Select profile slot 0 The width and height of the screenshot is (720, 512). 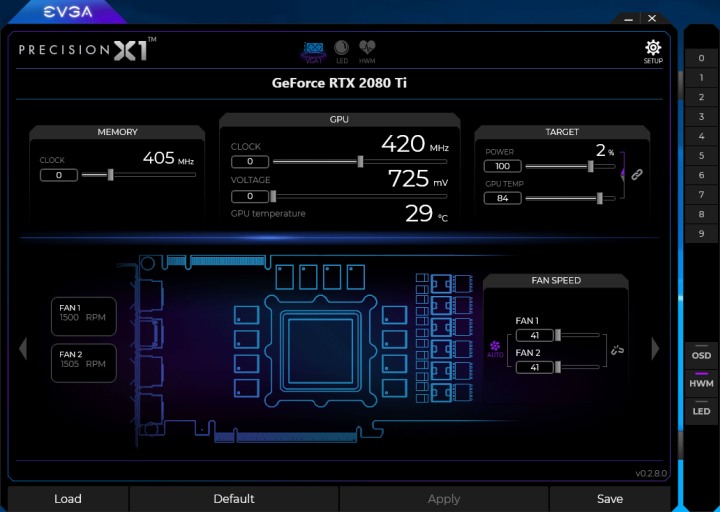point(701,58)
